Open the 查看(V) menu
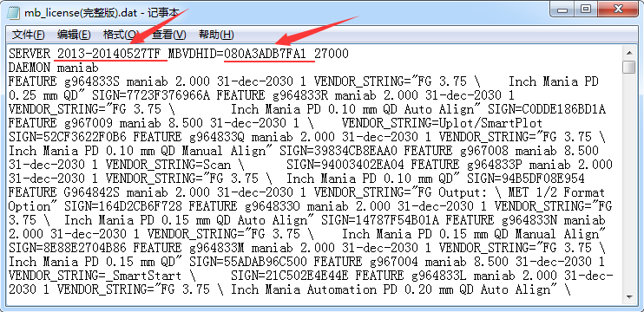Screen dimensions: 644x312 coord(169,35)
